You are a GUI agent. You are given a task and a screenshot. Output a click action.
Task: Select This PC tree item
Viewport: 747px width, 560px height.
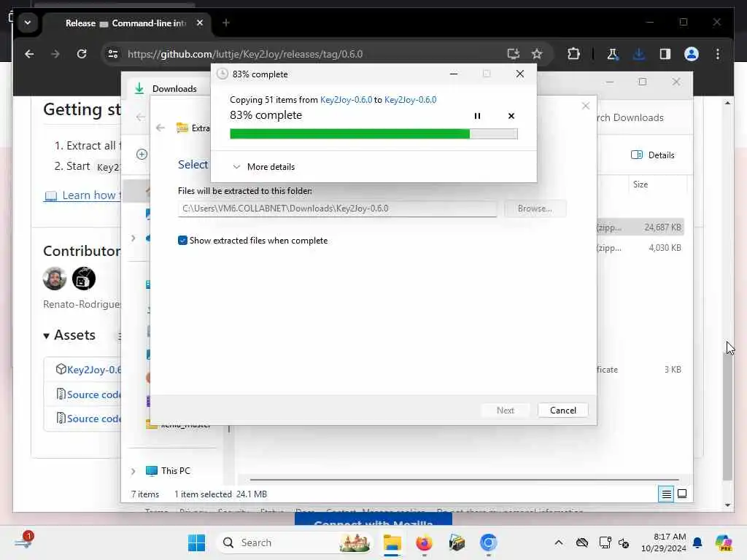pyautogui.click(x=169, y=471)
